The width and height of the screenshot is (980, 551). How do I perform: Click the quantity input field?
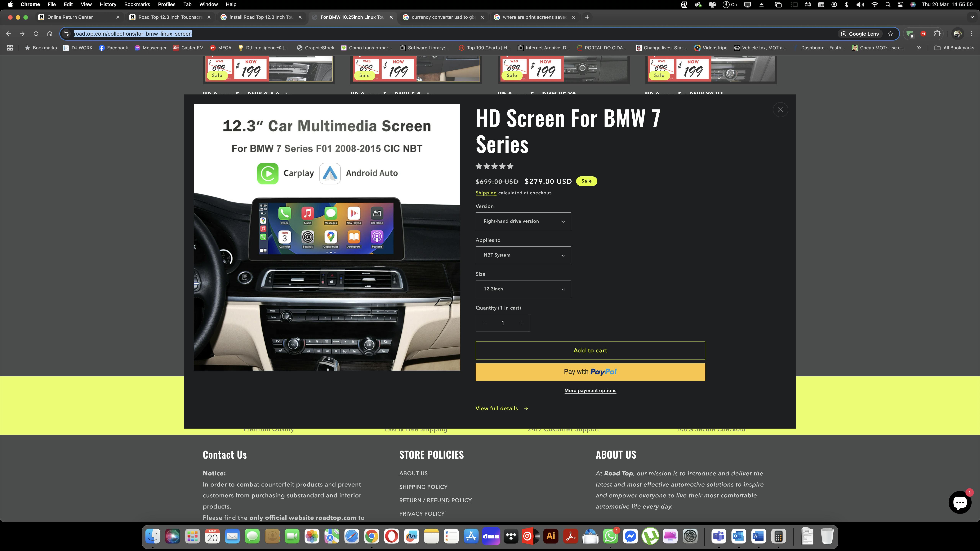pos(503,323)
